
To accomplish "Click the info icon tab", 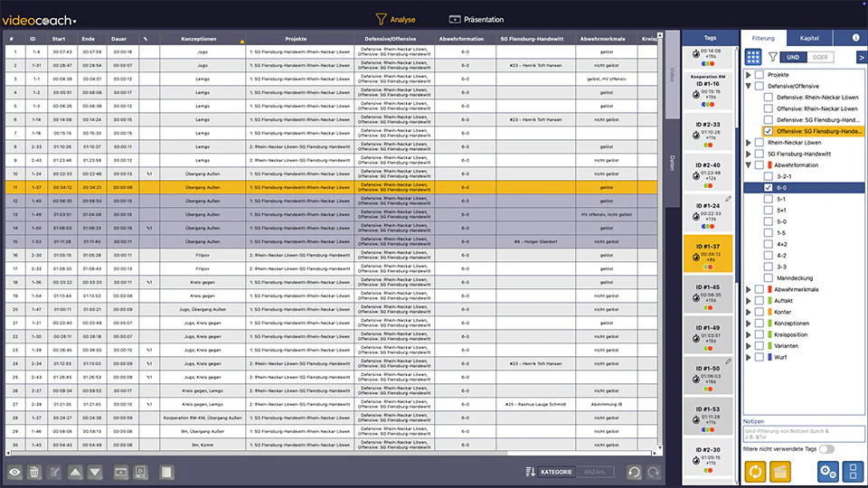I will point(856,38).
